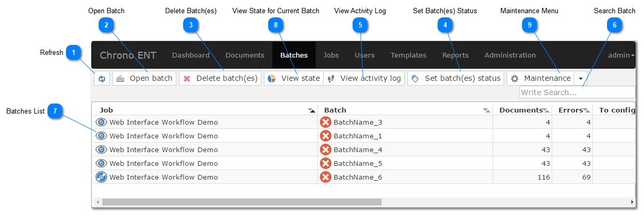The image size is (644, 215).
Task: Go to the Dashboard tab
Action: coord(191,55)
